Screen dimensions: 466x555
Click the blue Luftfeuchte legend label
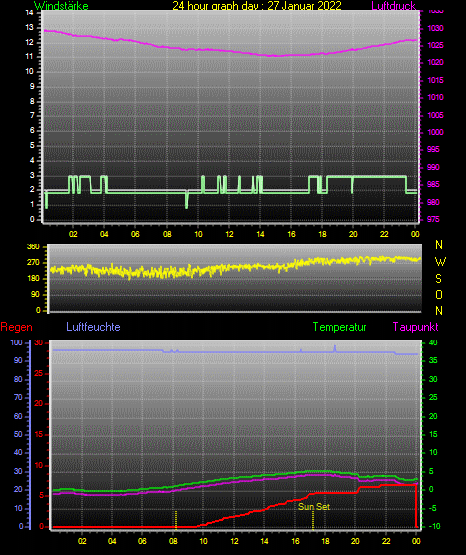93,327
